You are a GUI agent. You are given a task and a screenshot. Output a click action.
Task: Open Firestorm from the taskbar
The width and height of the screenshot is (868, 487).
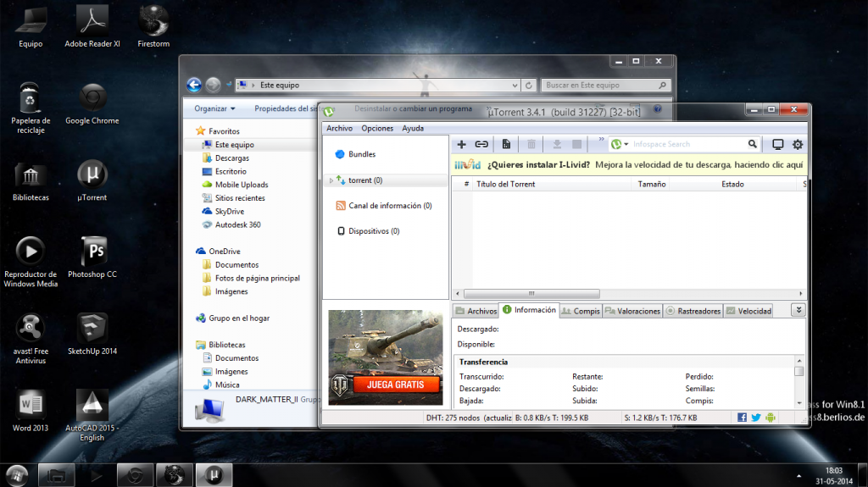point(175,474)
